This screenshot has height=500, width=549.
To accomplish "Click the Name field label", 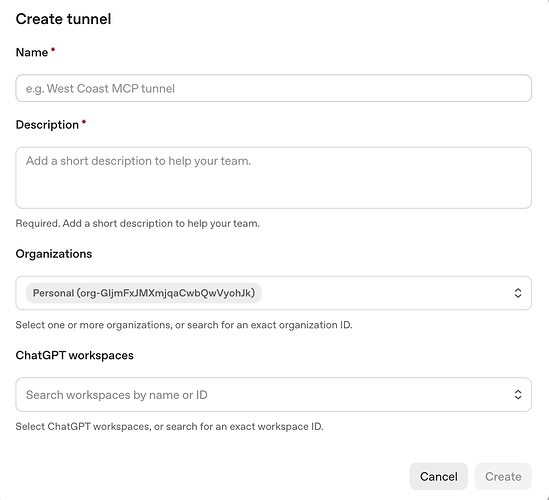I will point(32,53).
